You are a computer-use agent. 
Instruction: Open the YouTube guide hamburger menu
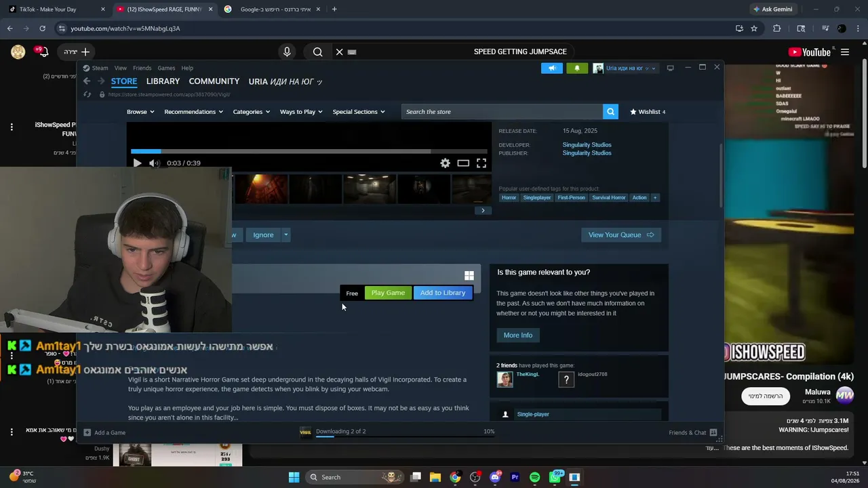coord(845,52)
